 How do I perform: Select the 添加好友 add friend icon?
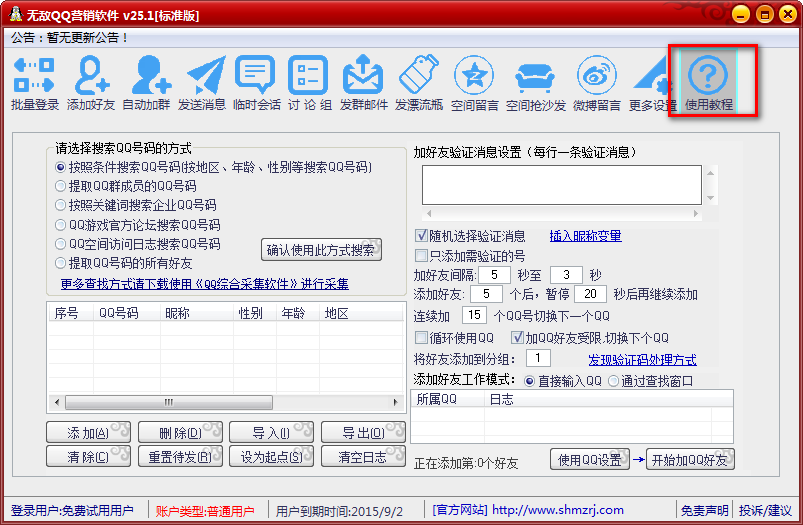91,83
